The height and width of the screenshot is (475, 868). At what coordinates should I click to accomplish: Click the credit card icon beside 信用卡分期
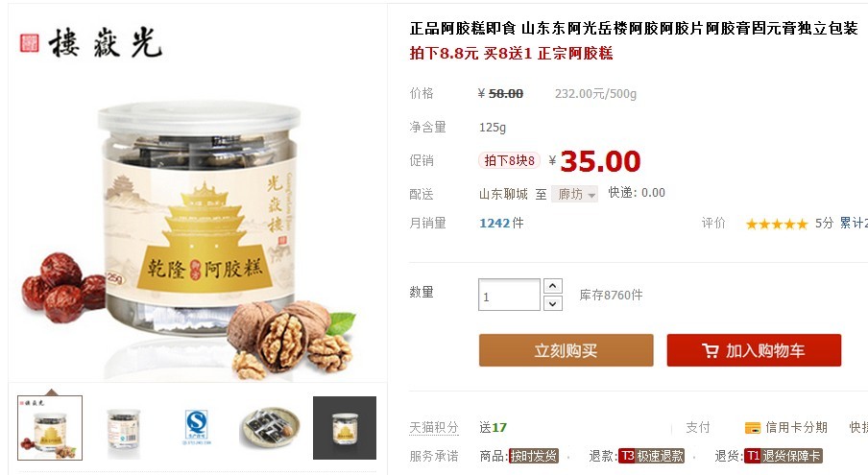(753, 427)
